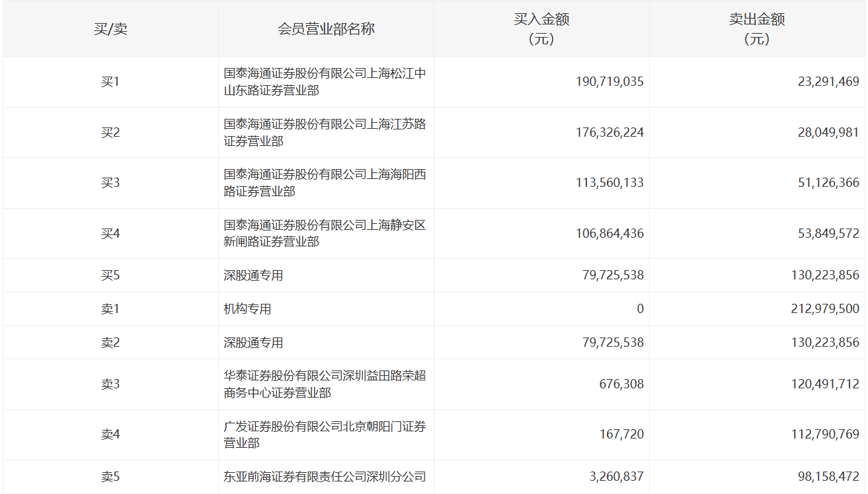Select the 买4 row label
The image size is (868, 494).
click(110, 234)
